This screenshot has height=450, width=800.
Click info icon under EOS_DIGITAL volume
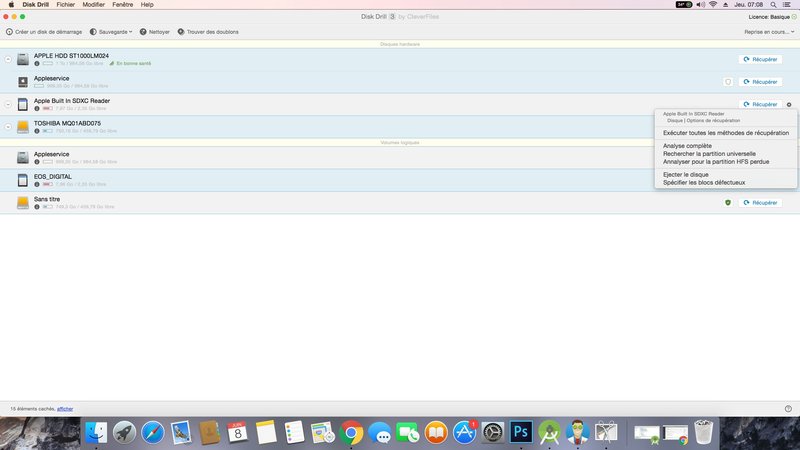coord(37,184)
